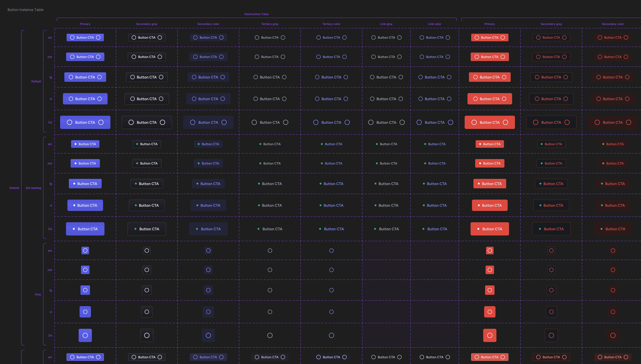Select the xl blue-tinted Secondary color icon-only button
The width and height of the screenshot is (641, 364).
coord(208,312)
